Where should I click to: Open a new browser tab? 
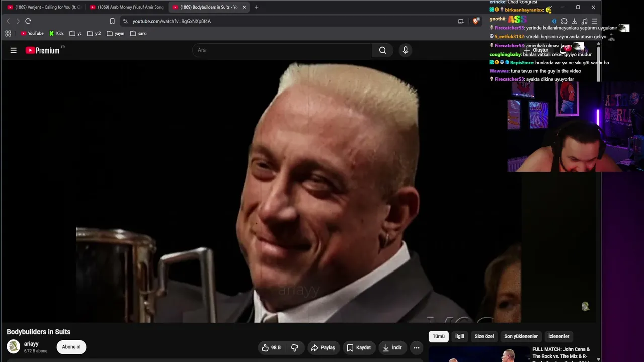point(257,7)
